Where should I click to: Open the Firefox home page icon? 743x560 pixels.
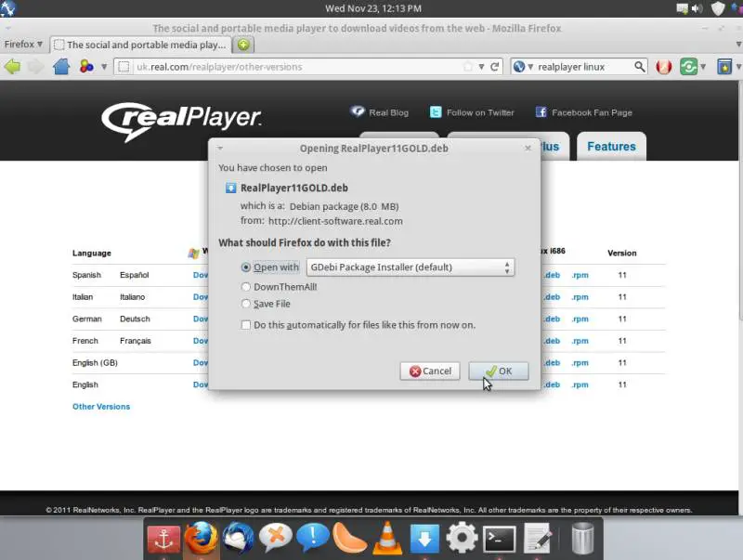(x=61, y=67)
